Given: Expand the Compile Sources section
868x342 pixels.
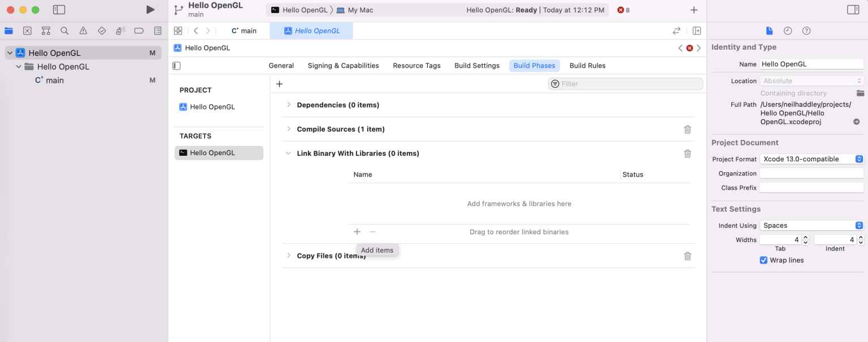Looking at the screenshot, I should point(289,129).
